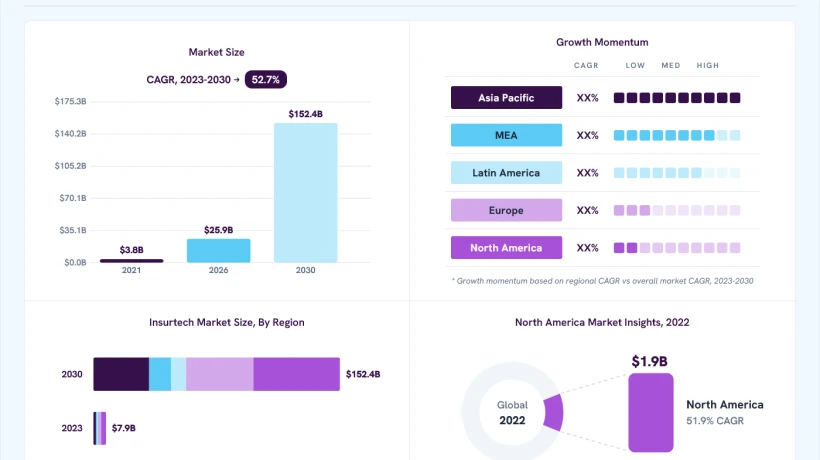Click the Asia Pacific momentum squares row
The width and height of the screenshot is (820, 460).
677,98
